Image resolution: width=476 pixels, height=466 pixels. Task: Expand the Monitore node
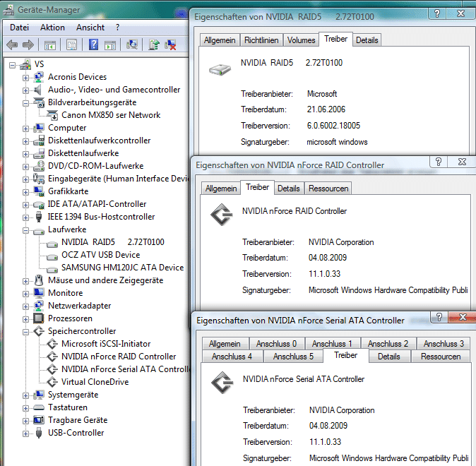click(x=26, y=294)
